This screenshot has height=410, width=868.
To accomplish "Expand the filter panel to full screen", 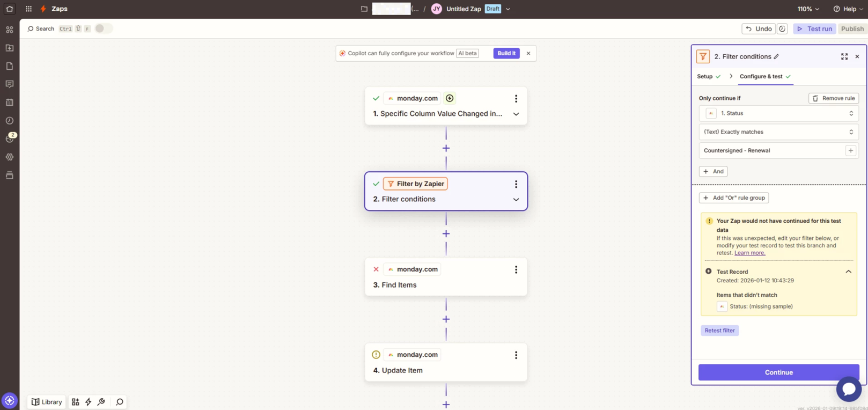I will [844, 56].
